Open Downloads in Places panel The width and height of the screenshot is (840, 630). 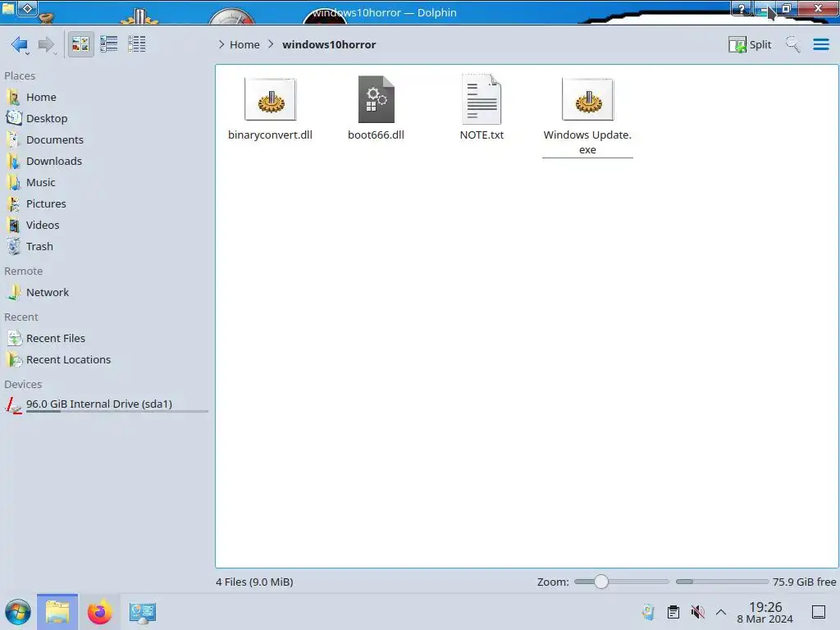tap(106, 162)
